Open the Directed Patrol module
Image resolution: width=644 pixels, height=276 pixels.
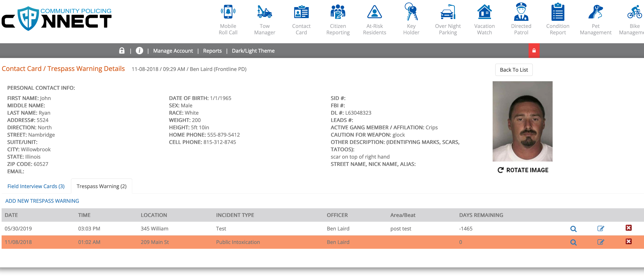(x=521, y=19)
